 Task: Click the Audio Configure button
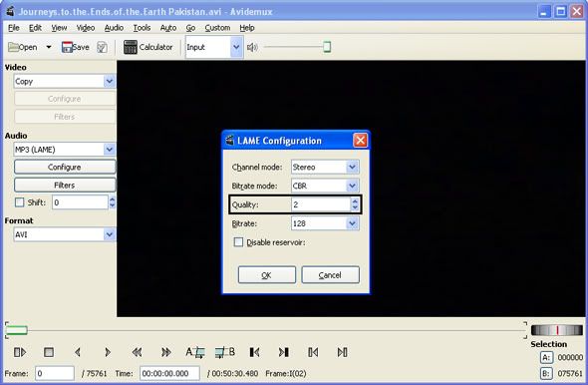click(65, 167)
